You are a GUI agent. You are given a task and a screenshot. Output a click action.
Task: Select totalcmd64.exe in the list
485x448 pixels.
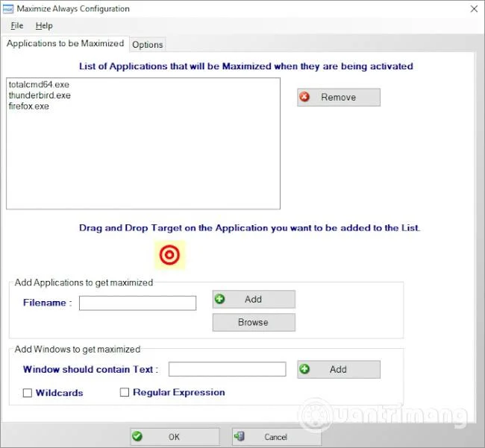pyautogui.click(x=39, y=84)
